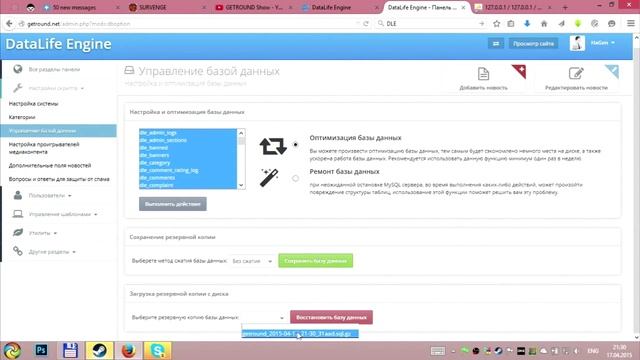Click the leaf Utilities icon in sidebar
This screenshot has height=360, width=640.
click(18, 233)
